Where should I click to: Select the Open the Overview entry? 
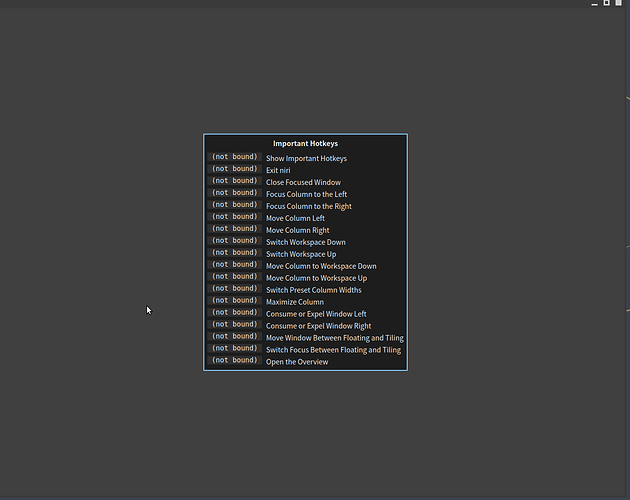[297, 362]
